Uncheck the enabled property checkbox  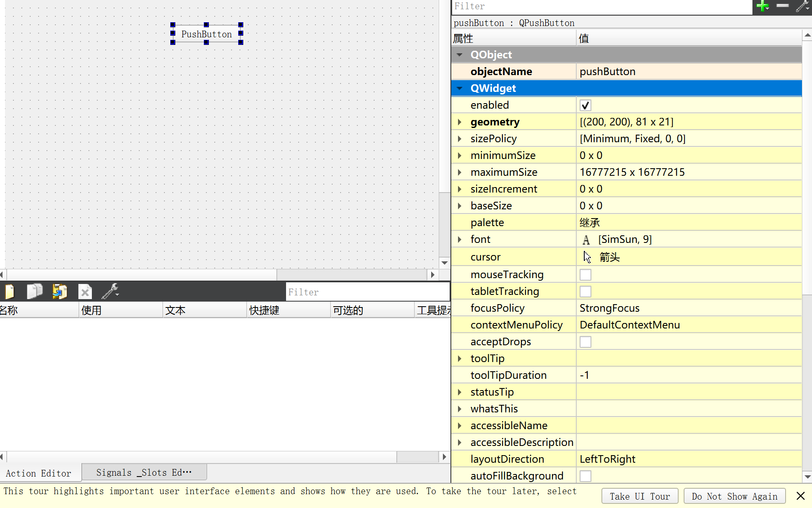[x=585, y=105]
